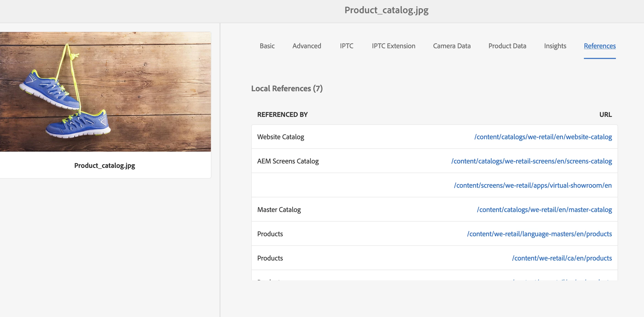Image resolution: width=644 pixels, height=317 pixels.
Task: Click the AEM Screens Catalog row label
Action: (288, 161)
